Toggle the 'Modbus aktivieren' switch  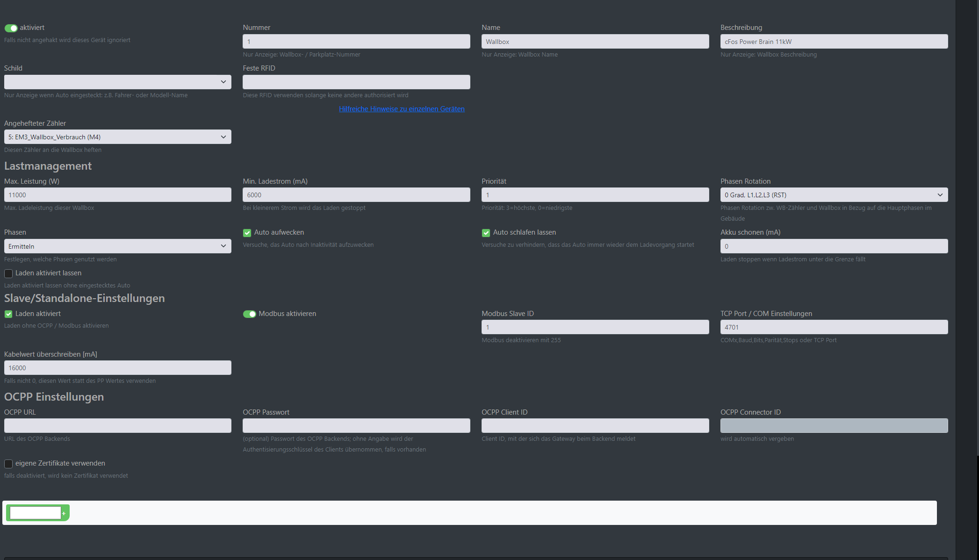(x=249, y=314)
